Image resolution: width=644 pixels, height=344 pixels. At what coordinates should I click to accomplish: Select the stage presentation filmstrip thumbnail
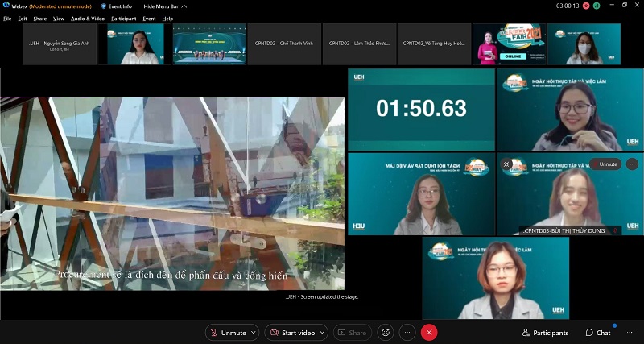[209, 44]
